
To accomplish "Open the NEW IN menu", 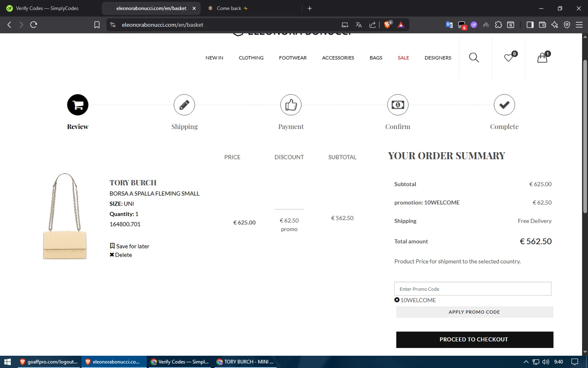I will pos(214,58).
